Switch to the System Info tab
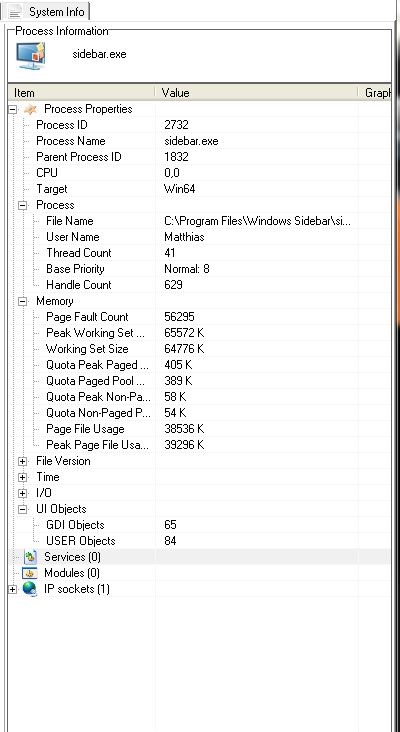This screenshot has height=732, width=400. [x=48, y=11]
